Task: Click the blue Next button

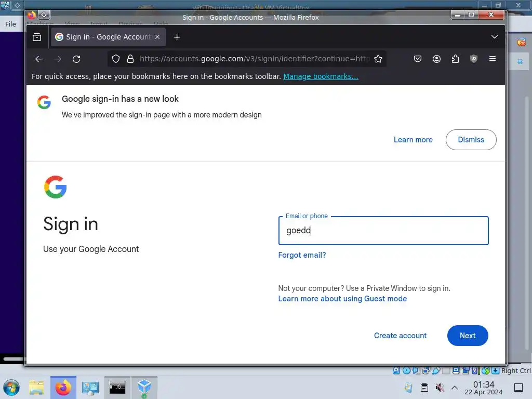Action: coord(468,336)
